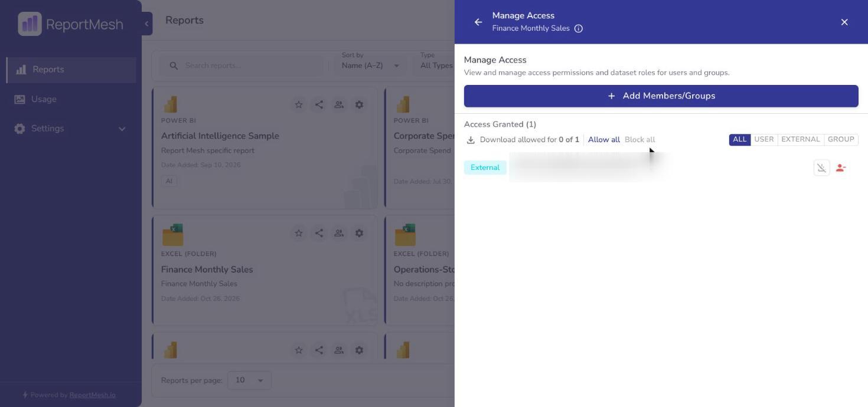Share the third-row report card
This screenshot has height=407, width=868.
[x=319, y=350]
